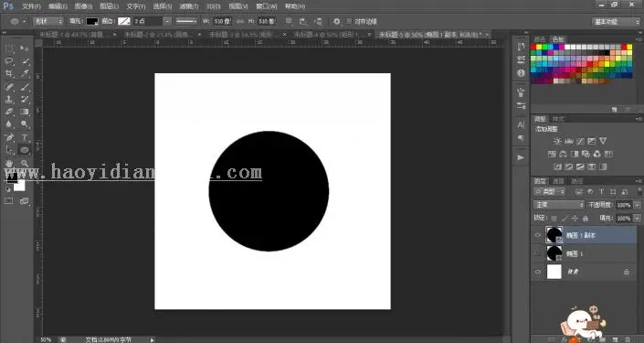Toggle lock position for layer
This screenshot has width=644, height=343.
point(575,219)
